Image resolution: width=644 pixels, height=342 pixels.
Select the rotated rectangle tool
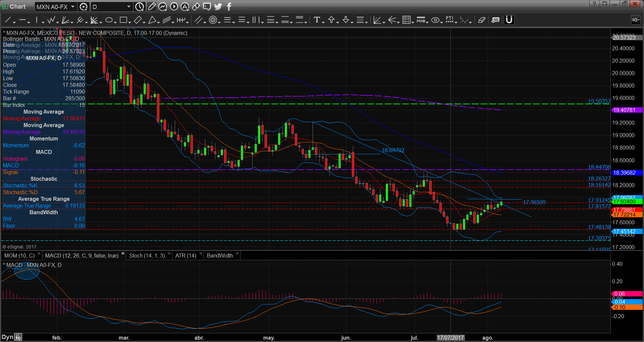138,20
